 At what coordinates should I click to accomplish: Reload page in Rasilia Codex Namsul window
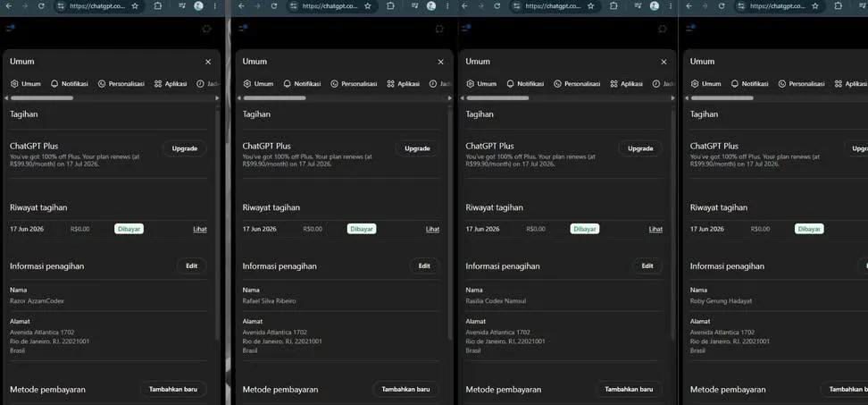[497, 6]
